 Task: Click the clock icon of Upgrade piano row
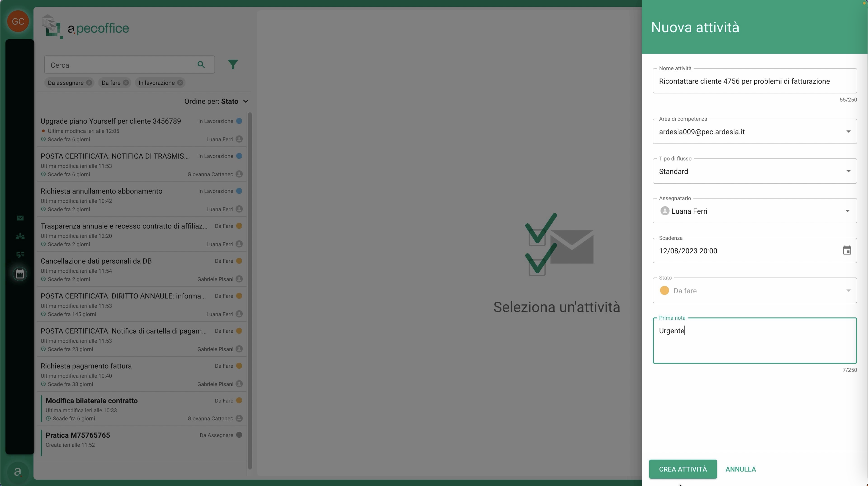[x=43, y=139]
